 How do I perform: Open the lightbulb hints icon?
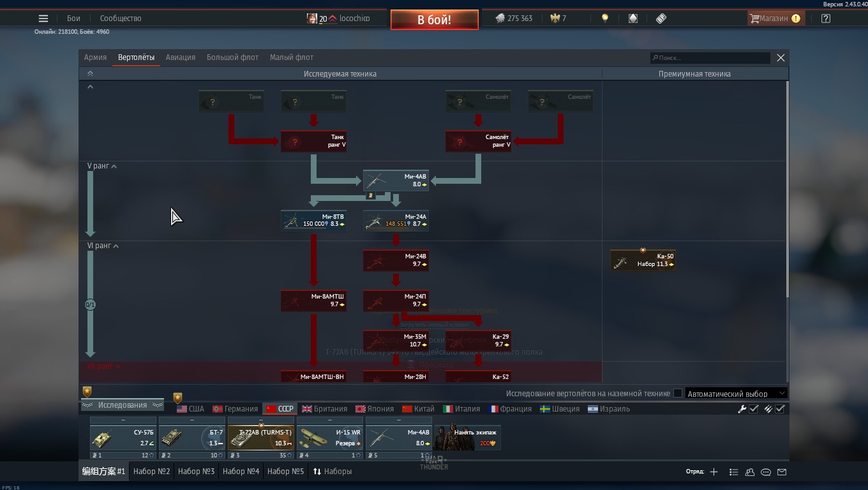point(605,19)
